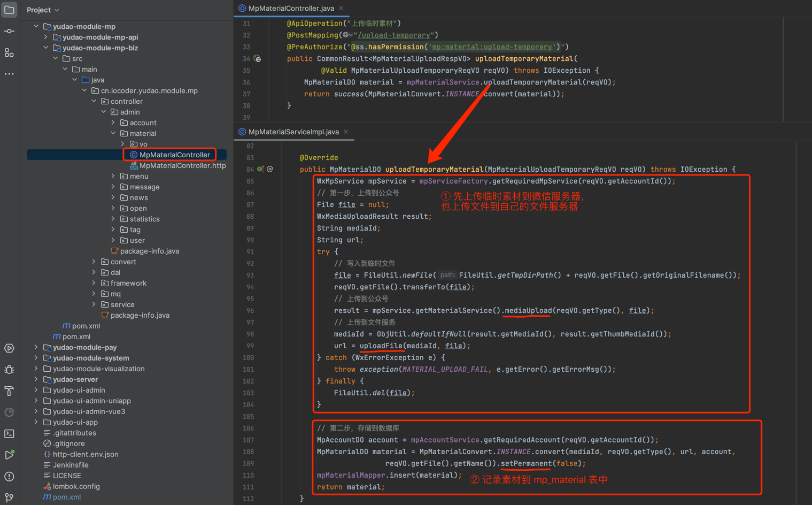Open the Debug tool window
The height and width of the screenshot is (505, 812).
pos(9,370)
